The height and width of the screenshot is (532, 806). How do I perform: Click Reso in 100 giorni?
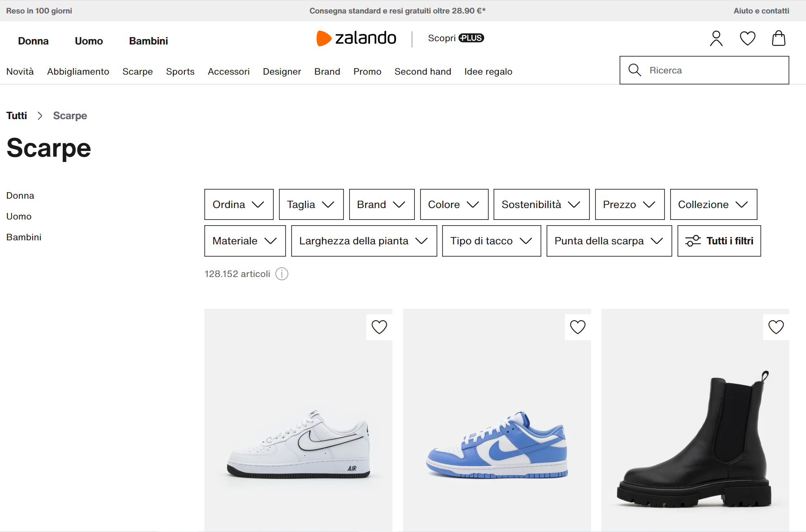tap(39, 11)
